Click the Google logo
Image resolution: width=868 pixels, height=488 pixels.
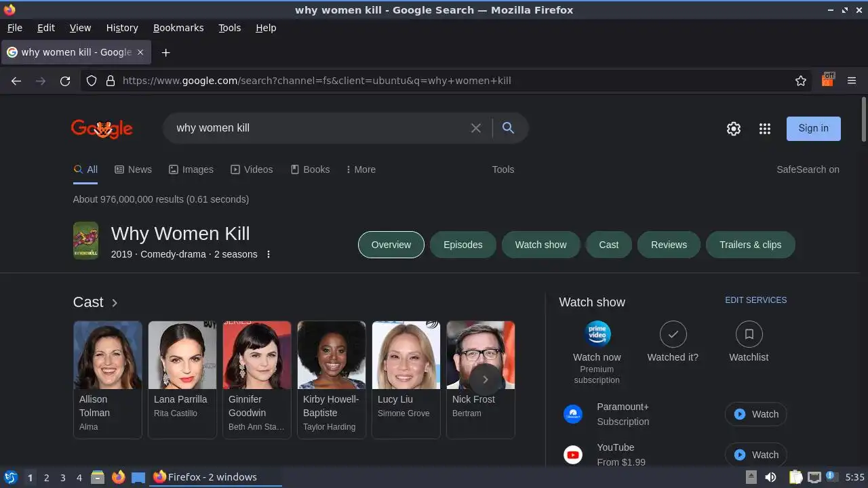[102, 128]
